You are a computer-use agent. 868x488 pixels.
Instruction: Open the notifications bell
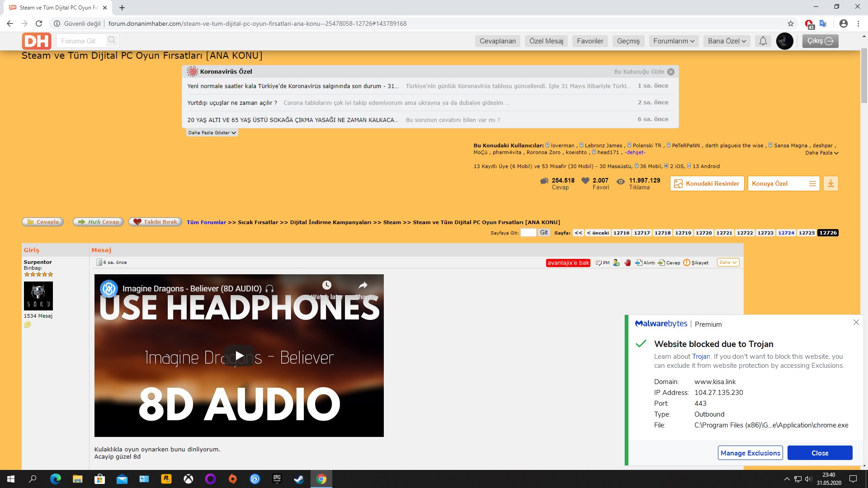point(763,41)
